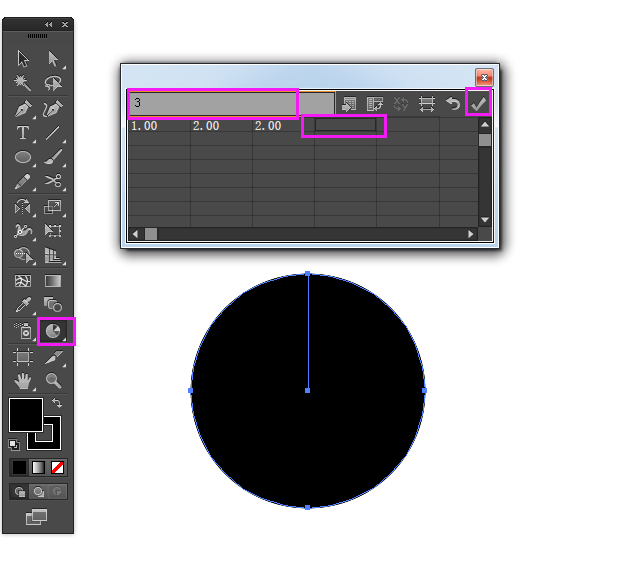Click the center anchor point of pie
This screenshot has width=620, height=584.
pyautogui.click(x=308, y=391)
